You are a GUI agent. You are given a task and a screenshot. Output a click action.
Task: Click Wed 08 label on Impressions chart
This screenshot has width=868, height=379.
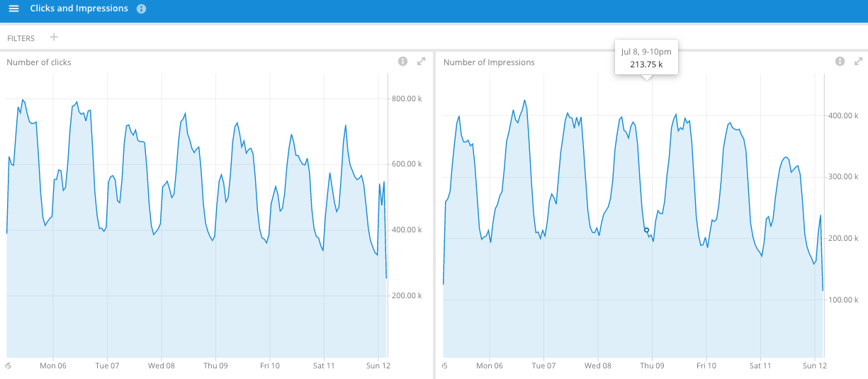(598, 366)
